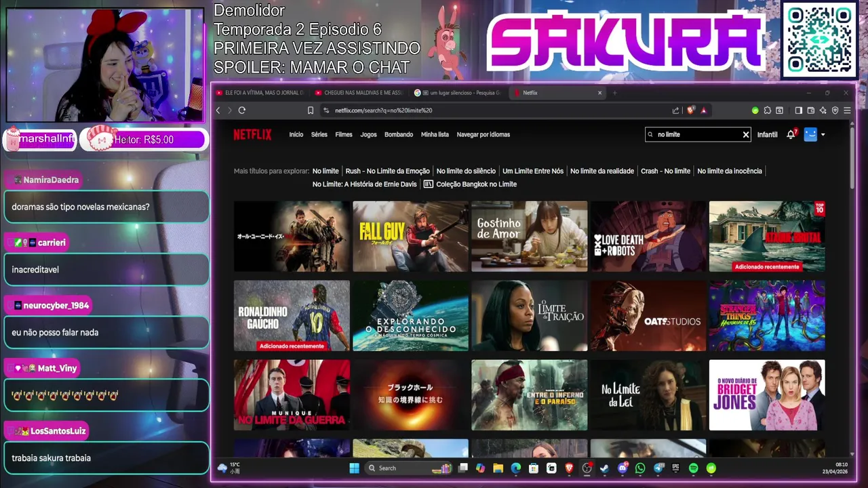Open the Netflix profile avatar
This screenshot has width=868, height=488.
point(810,134)
